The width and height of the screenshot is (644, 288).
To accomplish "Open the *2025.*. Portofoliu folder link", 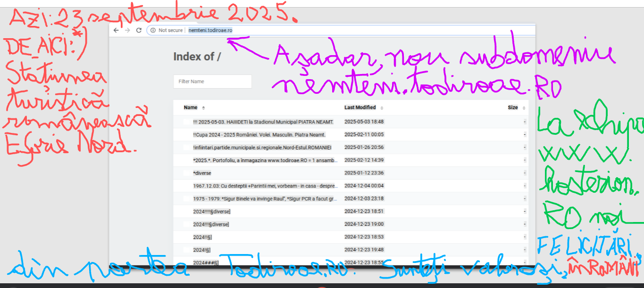I will click(x=265, y=160).
